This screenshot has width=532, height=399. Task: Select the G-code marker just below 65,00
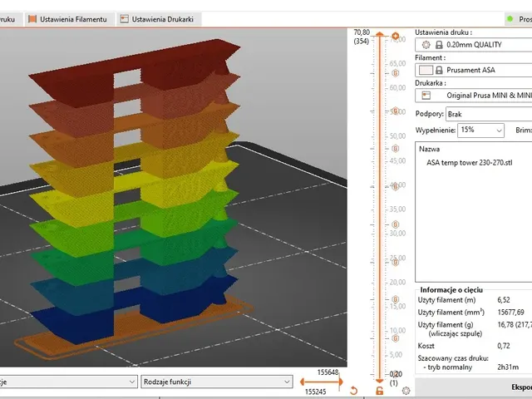point(396,73)
